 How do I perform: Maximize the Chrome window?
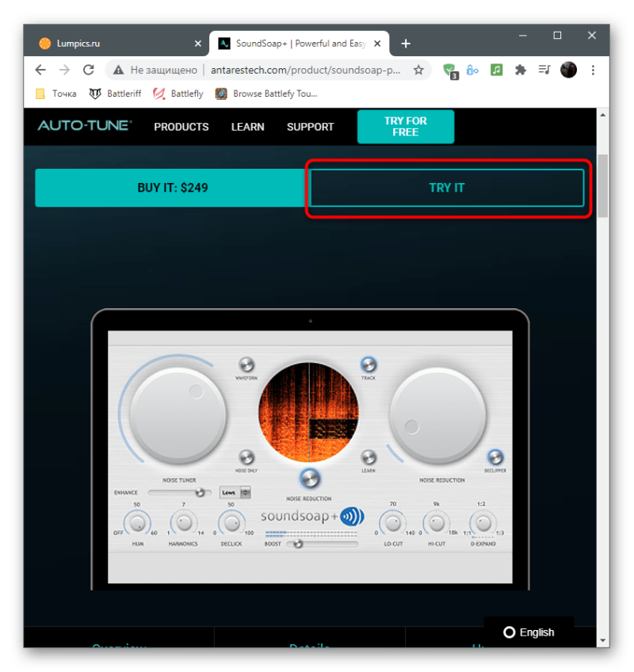click(557, 36)
